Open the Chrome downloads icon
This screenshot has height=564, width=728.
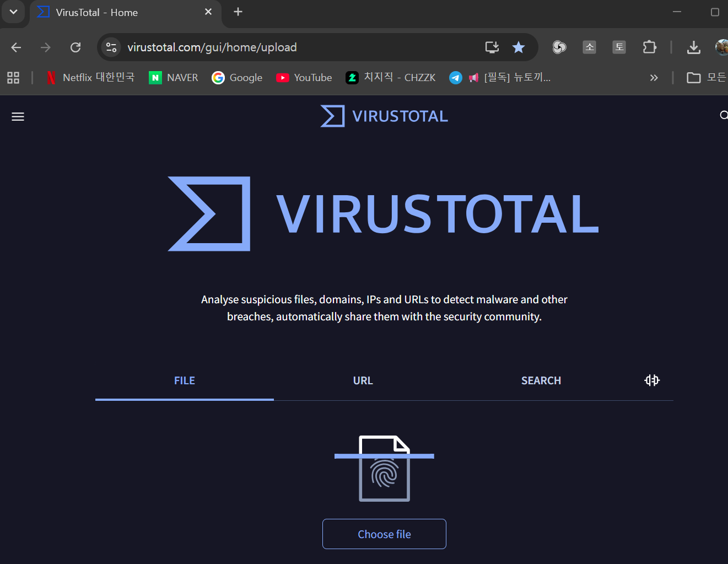pos(694,47)
